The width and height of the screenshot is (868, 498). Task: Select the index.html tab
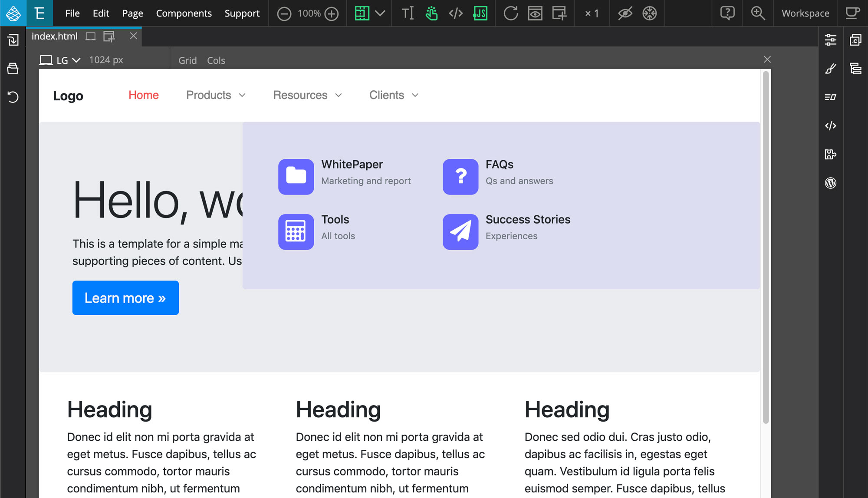click(55, 36)
